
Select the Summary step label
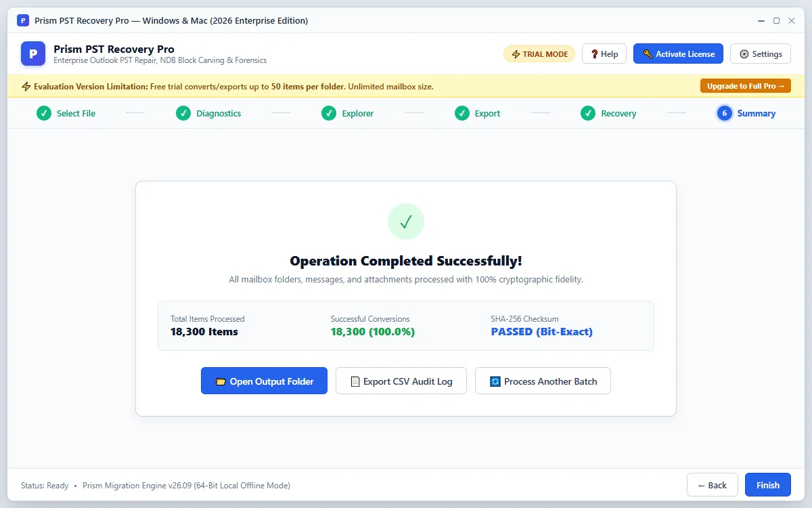coord(757,114)
